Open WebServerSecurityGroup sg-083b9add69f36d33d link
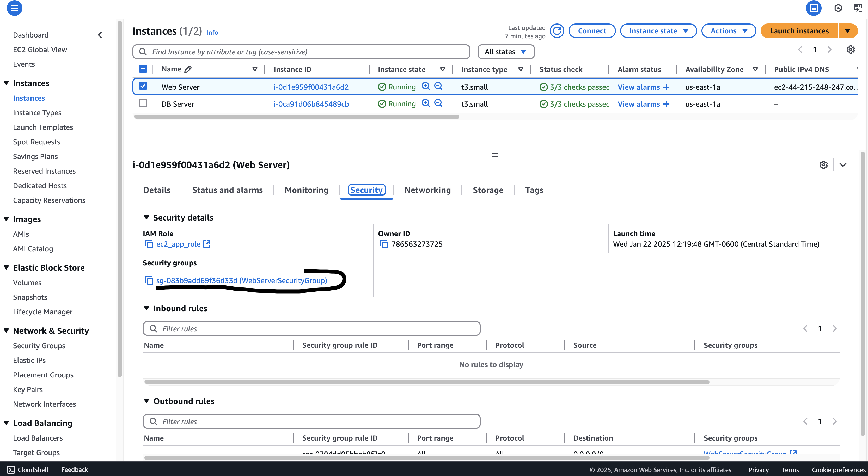 242,280
